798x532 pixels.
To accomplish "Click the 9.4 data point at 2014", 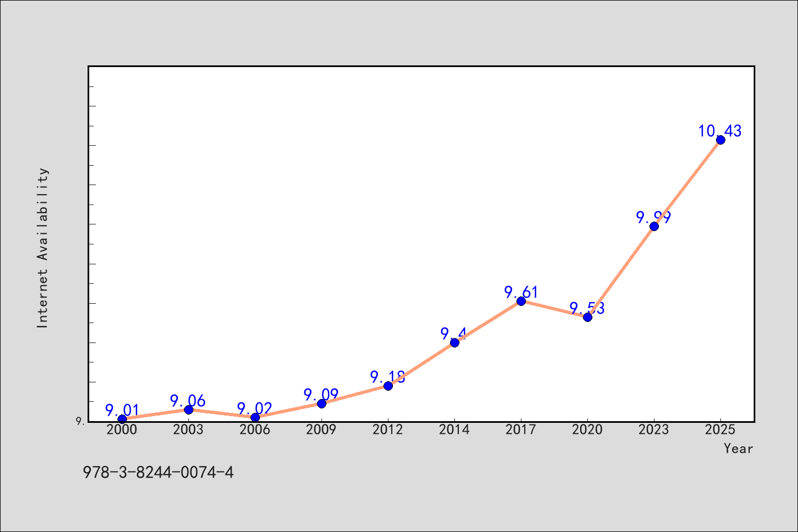I will [454, 342].
